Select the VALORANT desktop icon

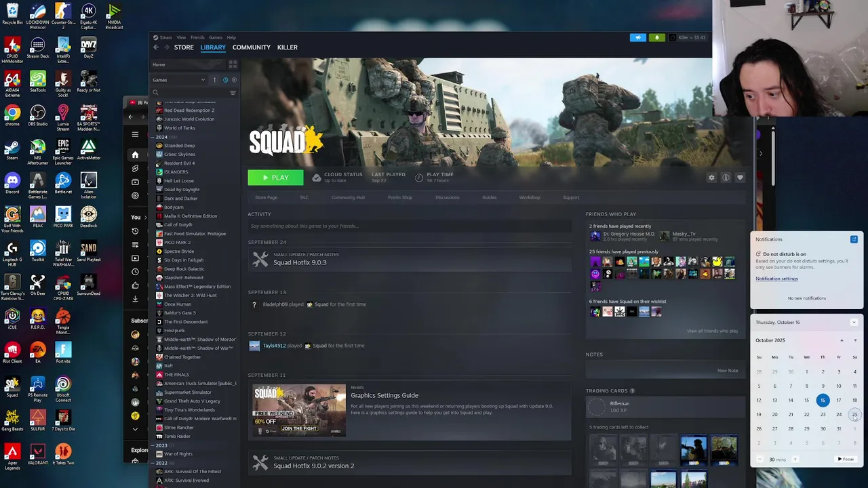pos(37,454)
